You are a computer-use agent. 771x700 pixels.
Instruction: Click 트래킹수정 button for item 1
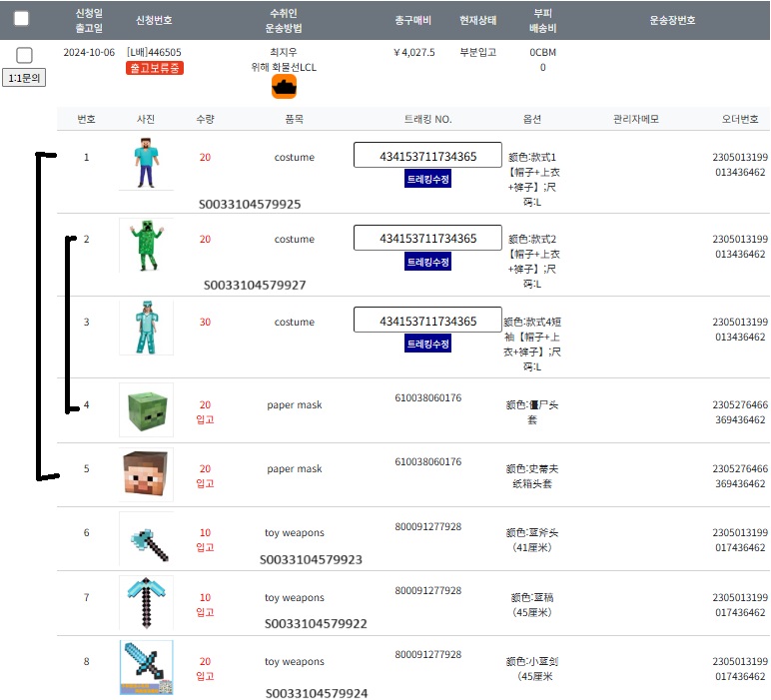tap(427, 180)
